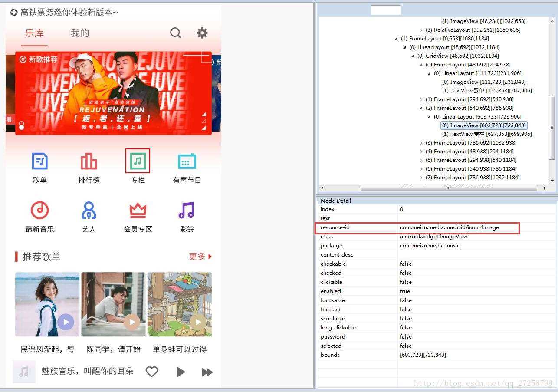Tap the 会员专区 VIP crown icon
This screenshot has width=558, height=392.
138,211
